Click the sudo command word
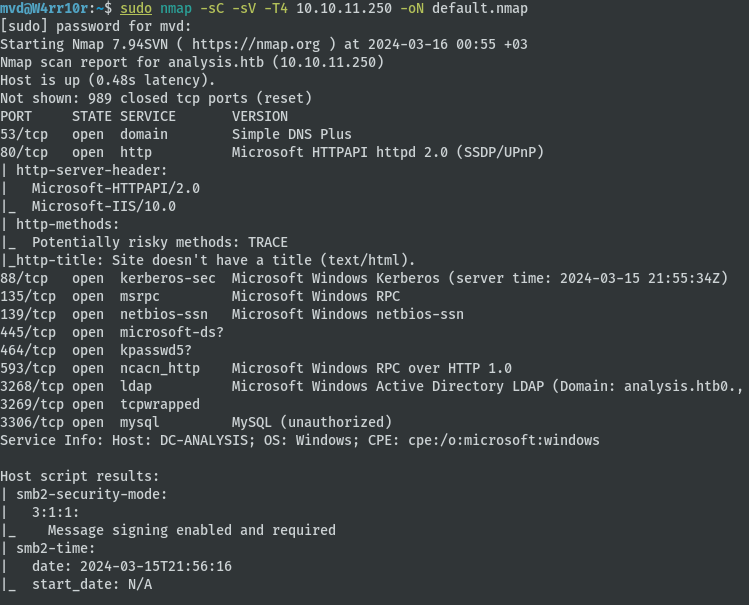 pos(136,8)
